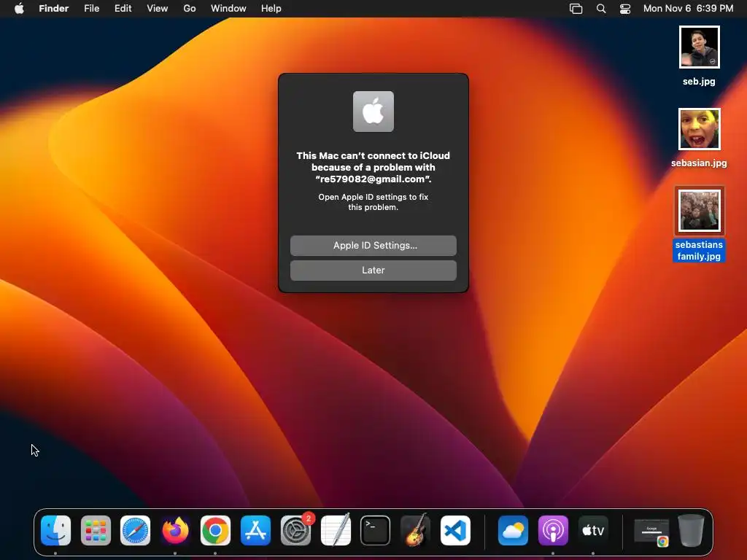
Task: Launch Firefox from the Dock
Action: click(175, 531)
